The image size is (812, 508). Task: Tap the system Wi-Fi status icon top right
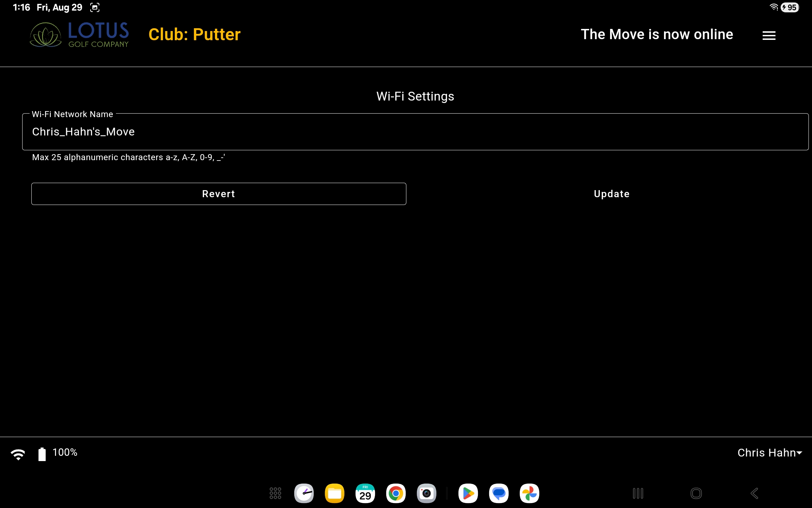[x=774, y=7]
